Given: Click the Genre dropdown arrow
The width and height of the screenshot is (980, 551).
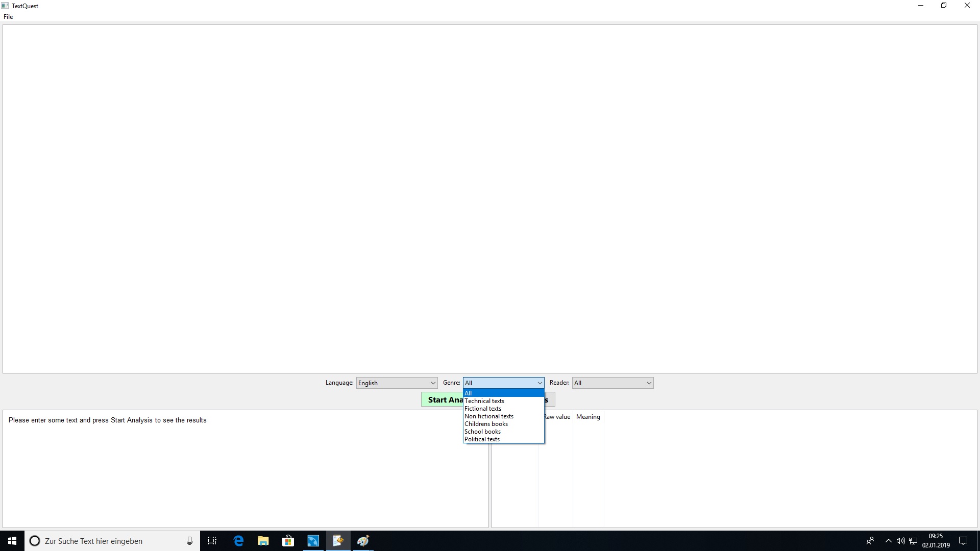Looking at the screenshot, I should pyautogui.click(x=539, y=382).
